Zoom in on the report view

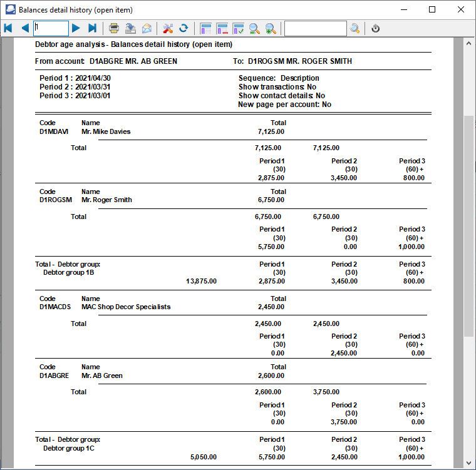coord(271,28)
